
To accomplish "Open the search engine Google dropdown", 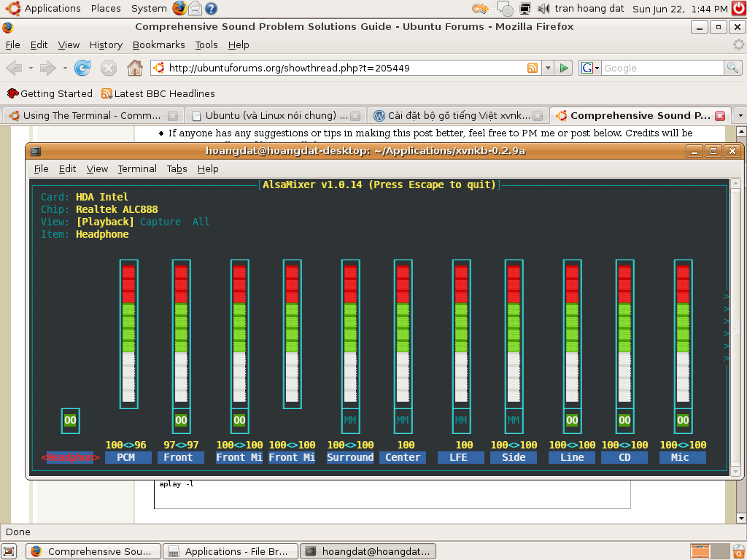I will coord(589,68).
